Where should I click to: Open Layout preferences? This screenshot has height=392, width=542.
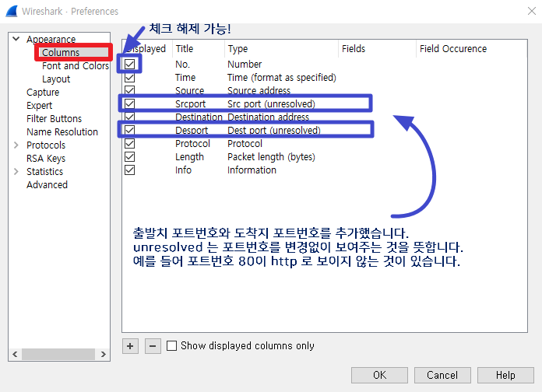[x=56, y=79]
